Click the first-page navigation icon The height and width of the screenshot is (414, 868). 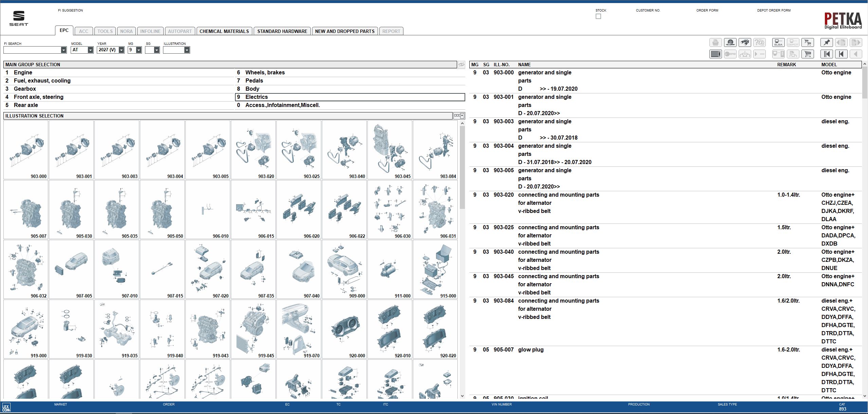(827, 54)
